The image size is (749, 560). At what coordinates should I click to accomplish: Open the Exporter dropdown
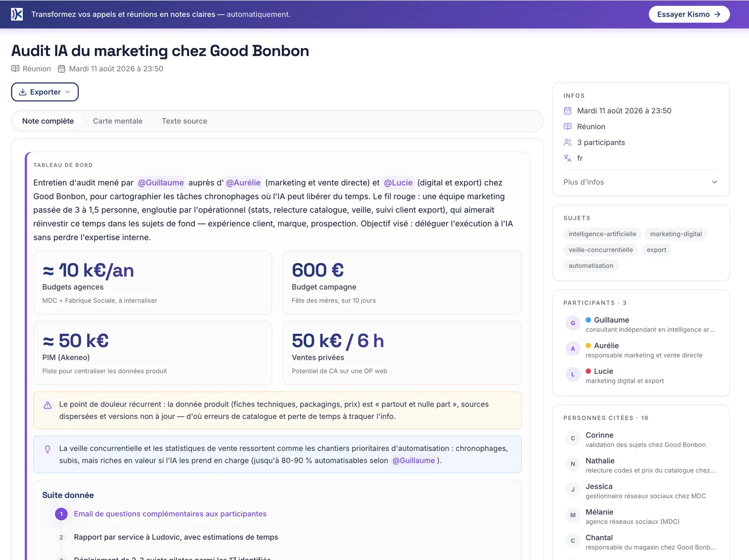45,92
